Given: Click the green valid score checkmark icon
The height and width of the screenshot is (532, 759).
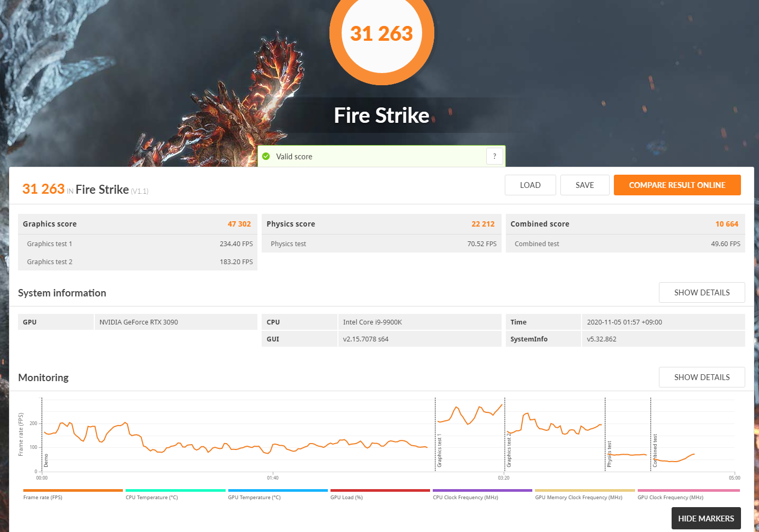Looking at the screenshot, I should (x=266, y=156).
